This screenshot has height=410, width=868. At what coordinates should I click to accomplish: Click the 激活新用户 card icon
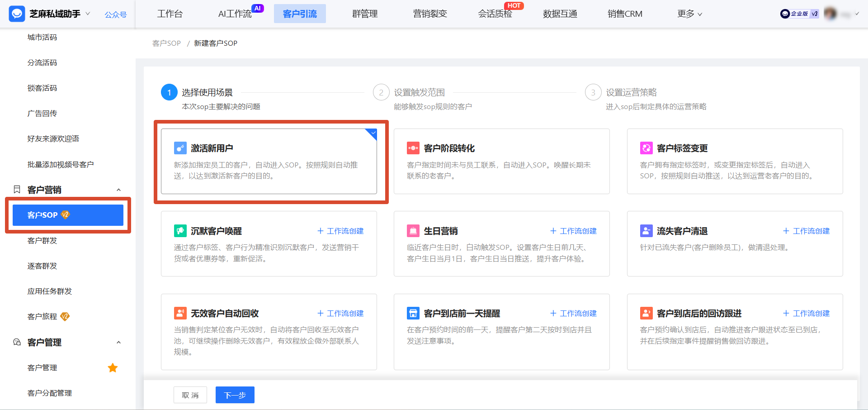(x=180, y=148)
